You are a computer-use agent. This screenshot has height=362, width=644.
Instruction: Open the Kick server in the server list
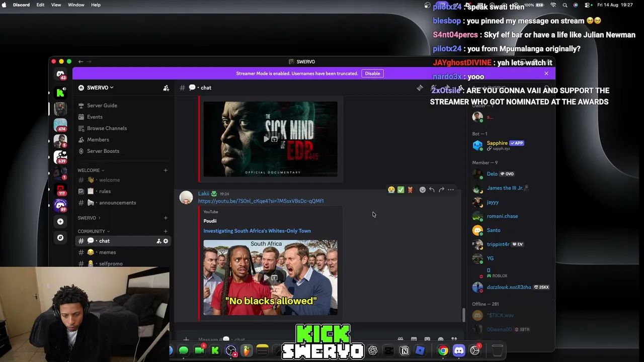(60, 92)
